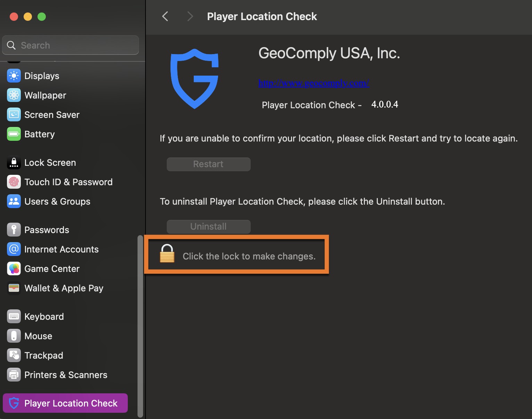Click the Touch ID fingerprint icon
The image size is (532, 419).
click(x=14, y=182)
